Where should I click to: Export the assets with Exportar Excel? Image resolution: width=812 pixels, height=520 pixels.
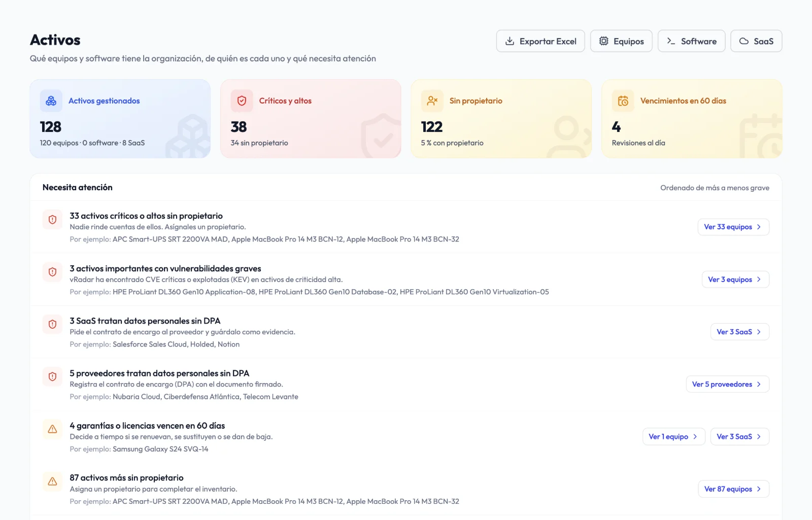tap(540, 41)
